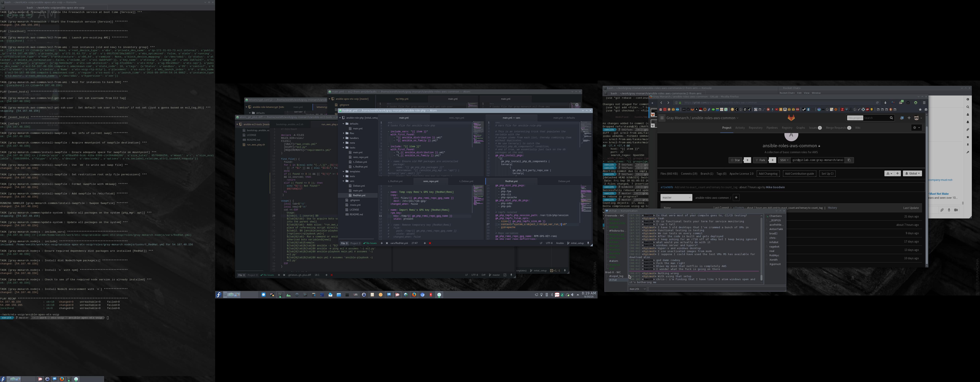Viewport: 980px width, 382px height.
Task: Open the Firefox hamburger menu
Action: 924,103
